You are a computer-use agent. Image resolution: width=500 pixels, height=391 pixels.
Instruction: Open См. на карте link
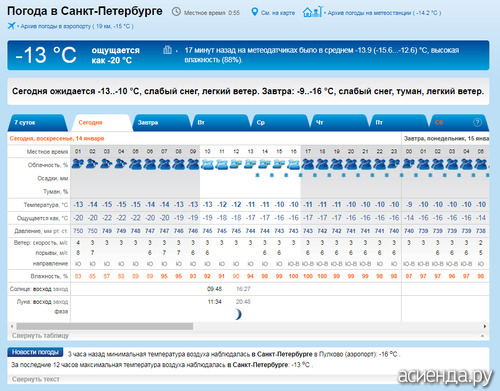point(278,13)
